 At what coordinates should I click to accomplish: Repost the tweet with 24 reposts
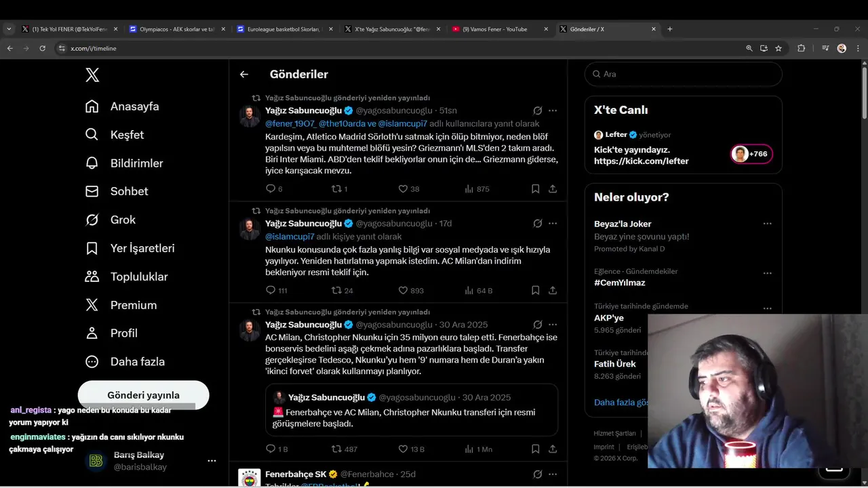point(342,290)
